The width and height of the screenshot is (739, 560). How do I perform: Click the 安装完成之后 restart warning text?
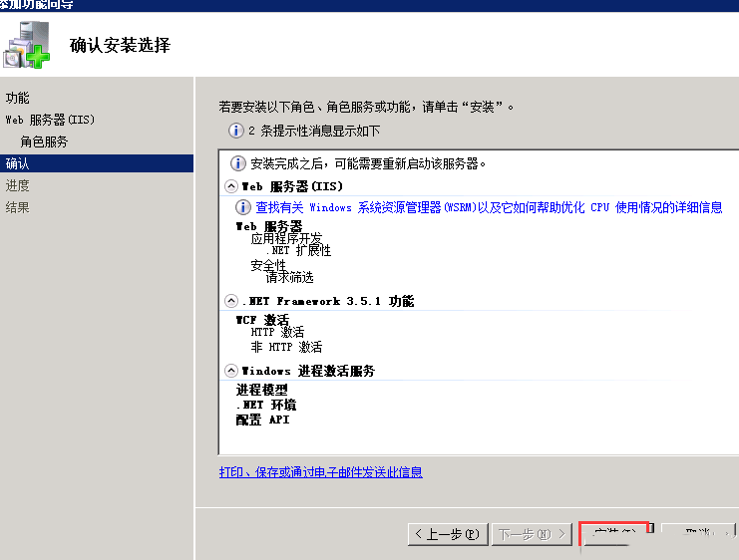368,163
